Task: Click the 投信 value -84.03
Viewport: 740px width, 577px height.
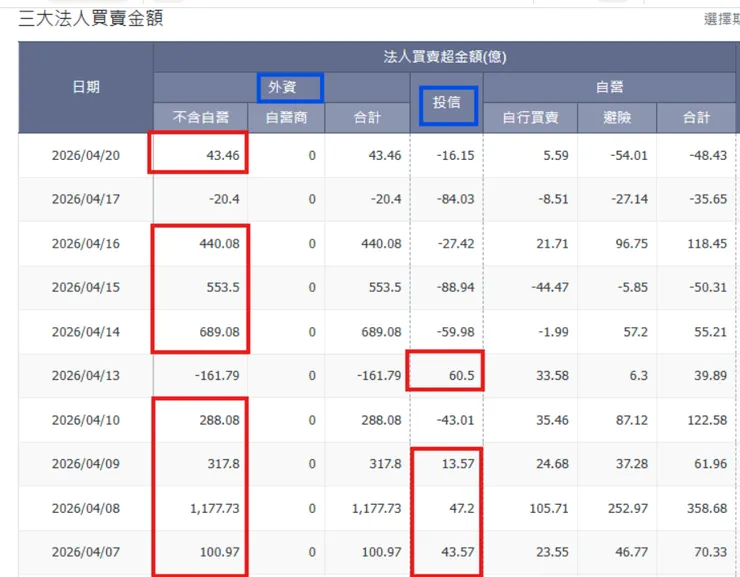Action: [x=455, y=199]
